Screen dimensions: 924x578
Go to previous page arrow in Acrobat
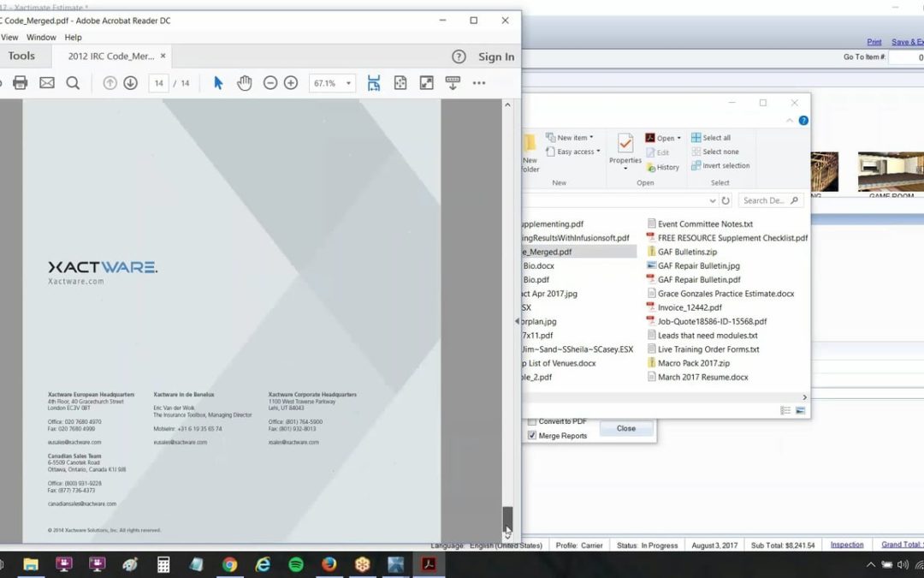pyautogui.click(x=110, y=83)
